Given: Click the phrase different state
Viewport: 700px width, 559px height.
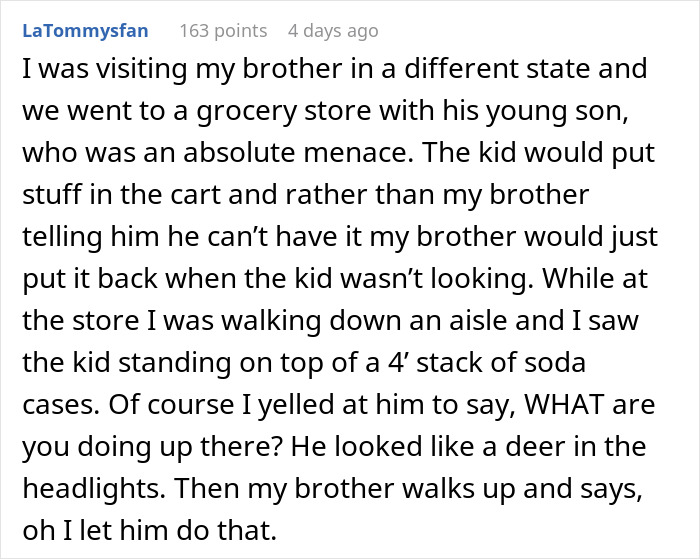Looking at the screenshot, I should 512,71.
